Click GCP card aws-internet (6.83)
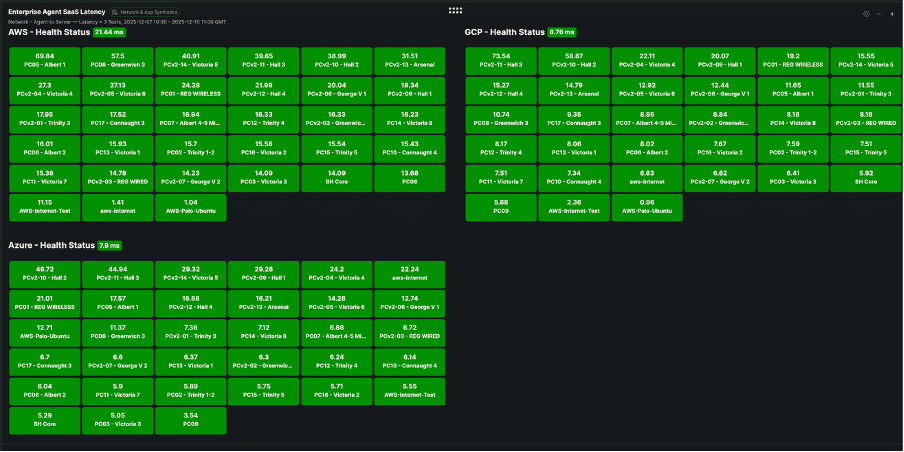This screenshot has height=452, width=904. tap(647, 178)
